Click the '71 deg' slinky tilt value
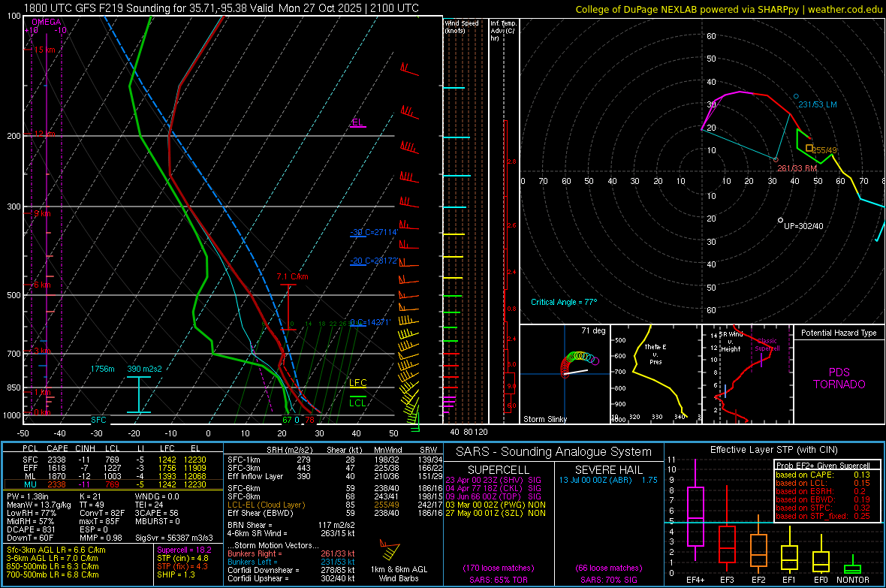 [x=593, y=330]
